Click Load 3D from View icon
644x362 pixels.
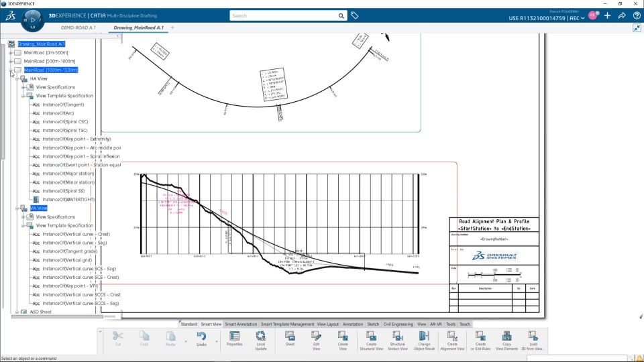pos(533,336)
